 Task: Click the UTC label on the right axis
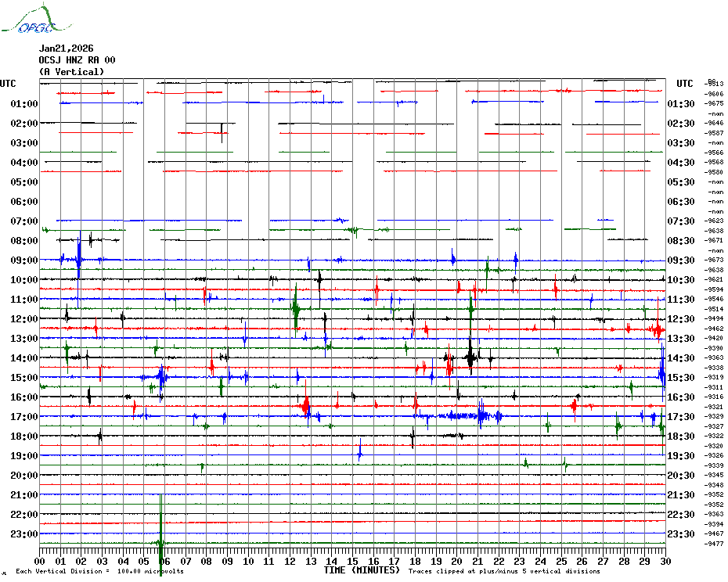pyautogui.click(x=685, y=84)
